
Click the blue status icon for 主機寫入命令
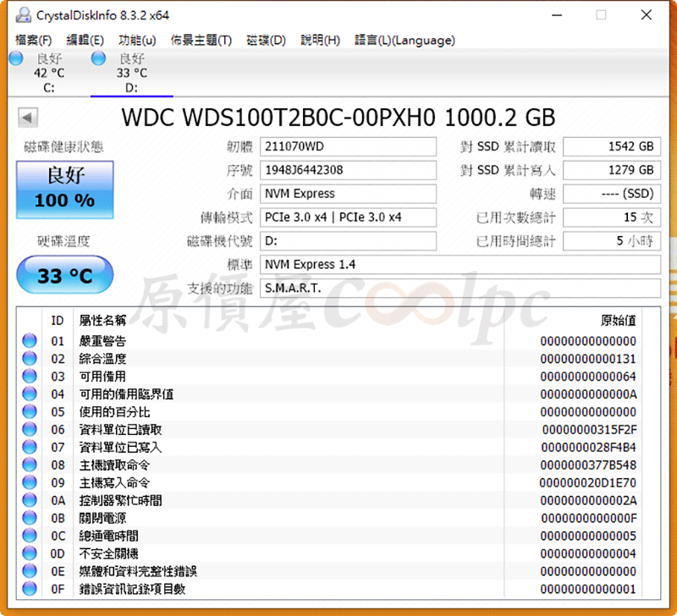(x=30, y=481)
